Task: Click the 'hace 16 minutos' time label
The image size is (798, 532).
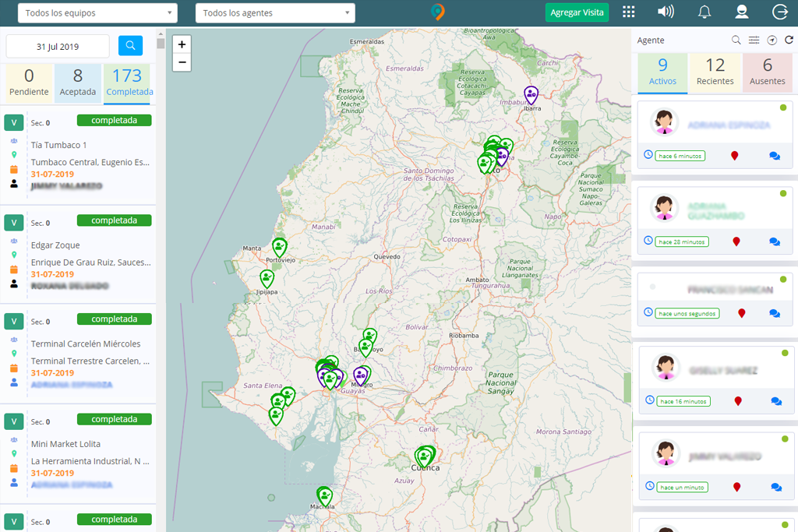Action: (683, 401)
